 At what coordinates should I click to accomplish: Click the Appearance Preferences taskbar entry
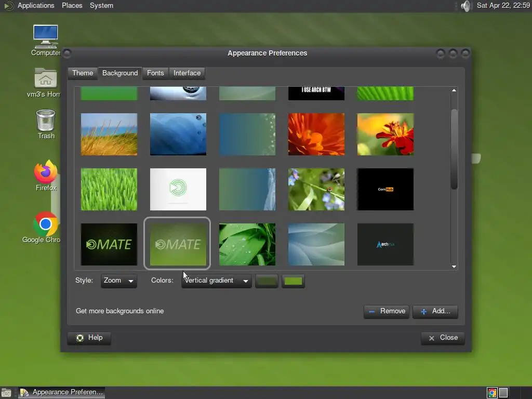point(62,393)
